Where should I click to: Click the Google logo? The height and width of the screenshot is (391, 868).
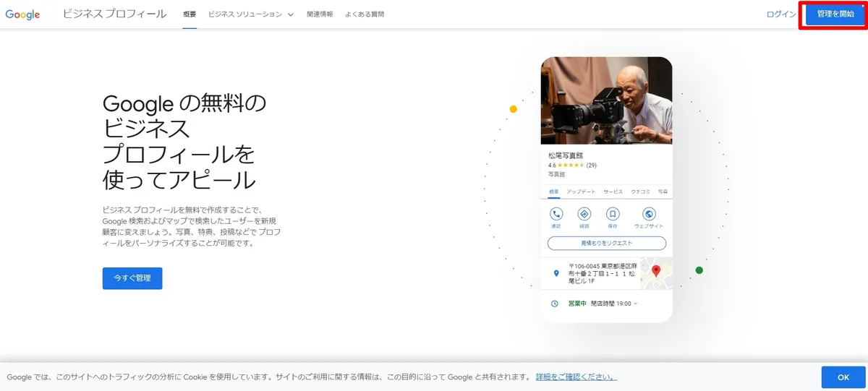click(x=23, y=14)
